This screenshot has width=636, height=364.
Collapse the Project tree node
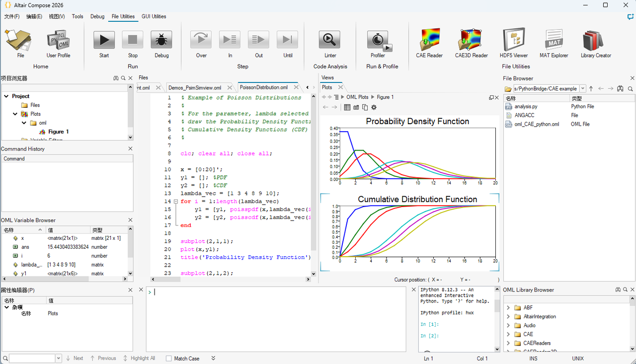(6, 96)
